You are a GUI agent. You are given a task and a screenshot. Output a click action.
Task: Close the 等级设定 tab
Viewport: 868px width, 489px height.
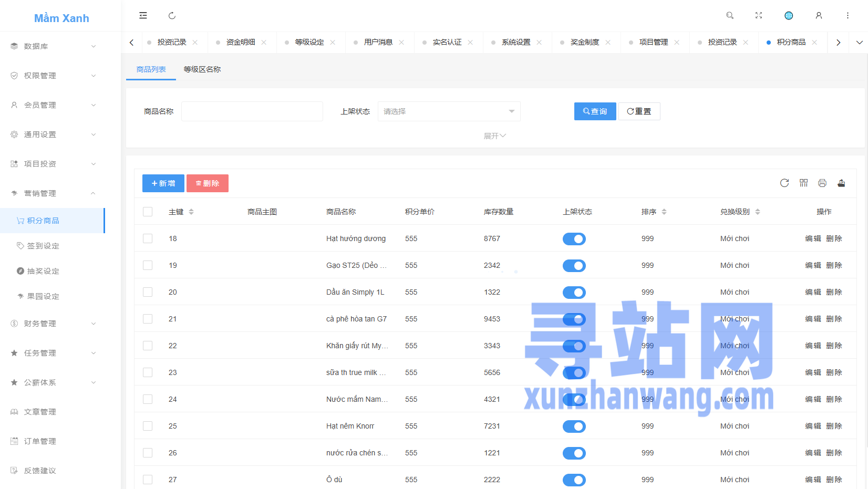coord(333,42)
